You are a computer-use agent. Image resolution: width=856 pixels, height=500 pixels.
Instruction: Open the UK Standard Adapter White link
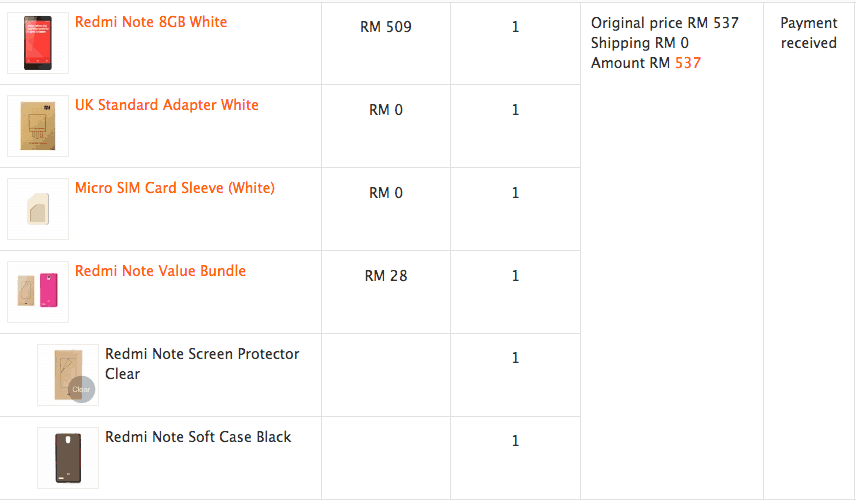click(166, 105)
